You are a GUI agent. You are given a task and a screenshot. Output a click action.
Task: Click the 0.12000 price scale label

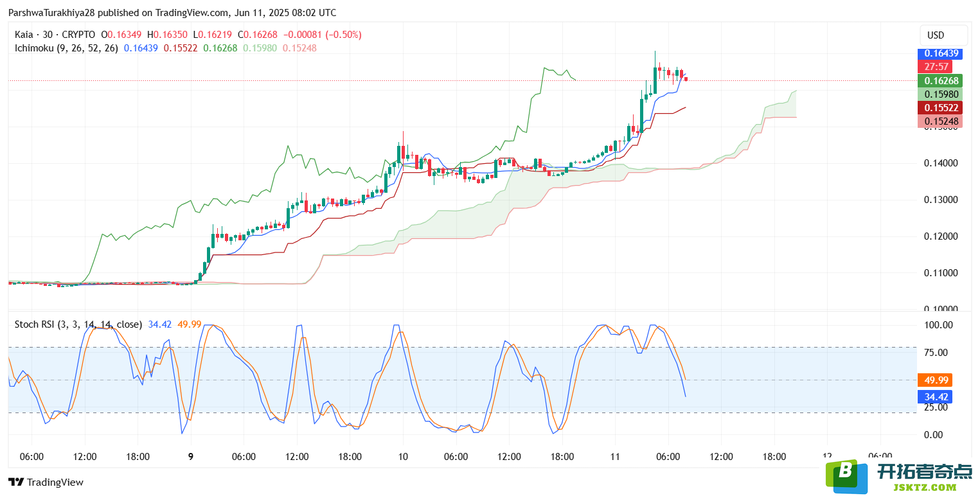coord(940,236)
